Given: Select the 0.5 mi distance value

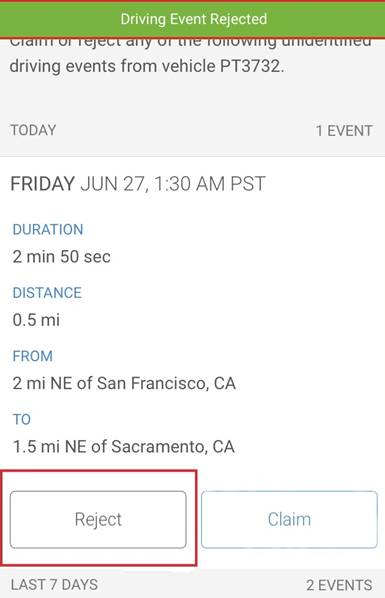Looking at the screenshot, I should [x=36, y=320].
